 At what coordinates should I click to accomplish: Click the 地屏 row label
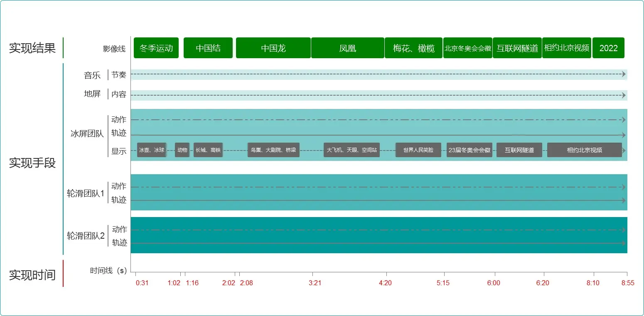[92, 94]
